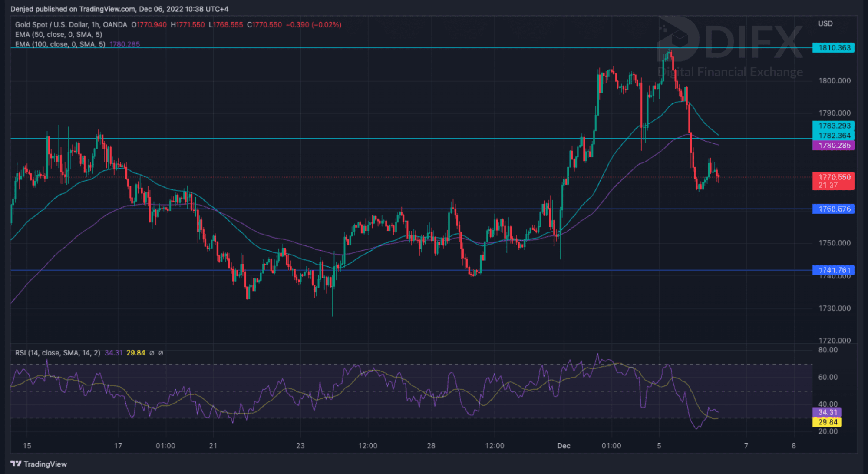Image resolution: width=868 pixels, height=474 pixels.
Task: Click the USD currency label on price axis
Action: 825,23
